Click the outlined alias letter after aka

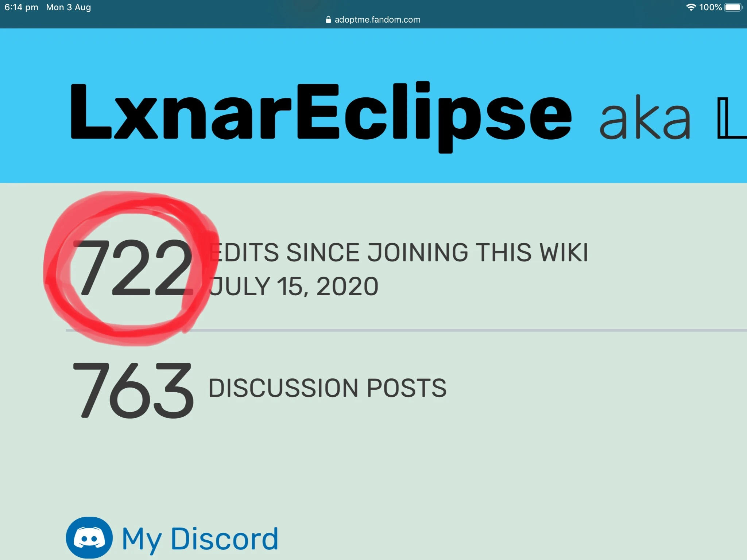coord(732,118)
